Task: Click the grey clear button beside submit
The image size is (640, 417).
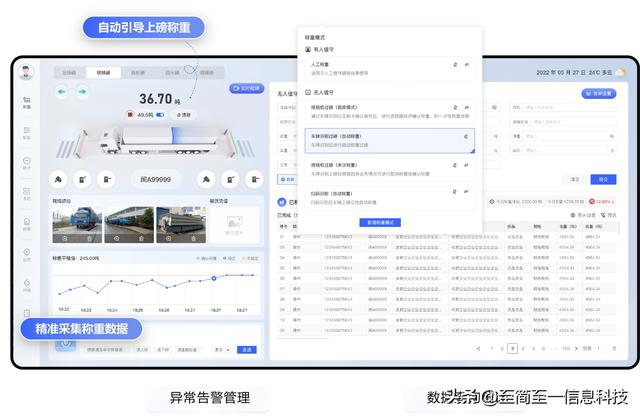Action: point(575,180)
